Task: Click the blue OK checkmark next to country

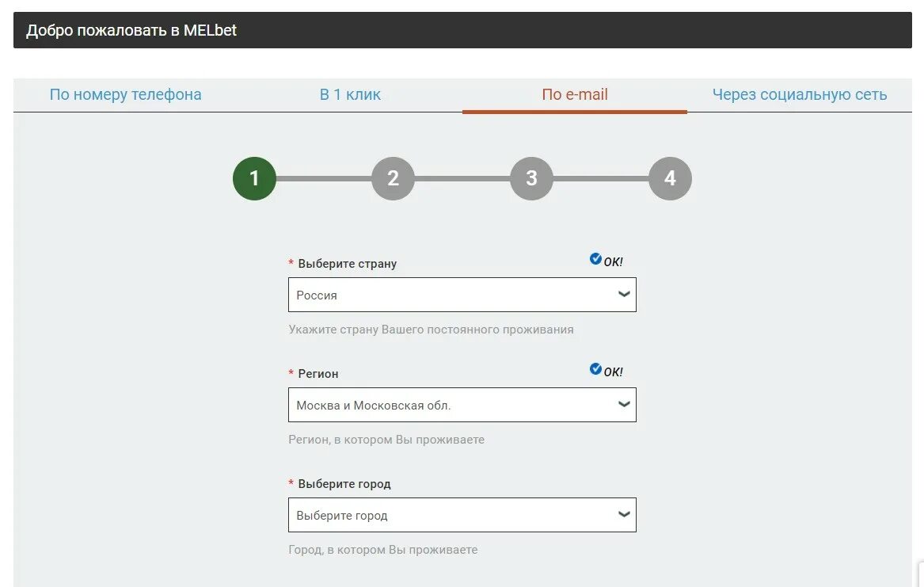Action: pos(595,259)
